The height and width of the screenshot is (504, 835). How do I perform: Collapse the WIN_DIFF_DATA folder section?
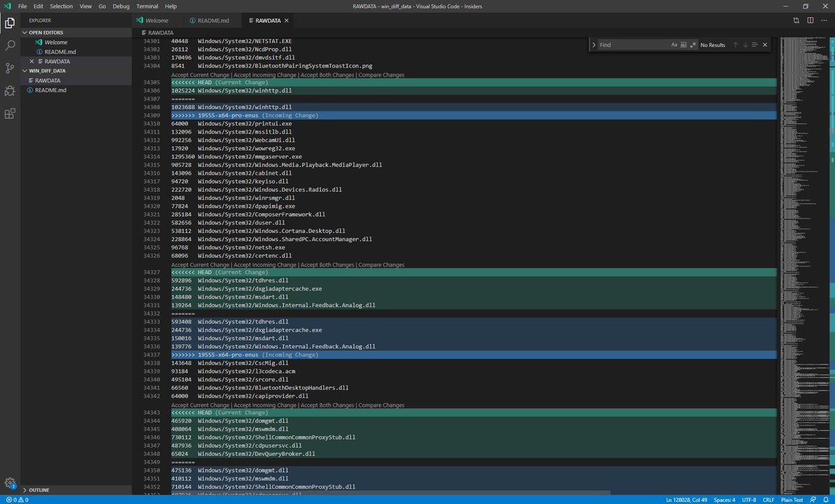(x=77, y=71)
